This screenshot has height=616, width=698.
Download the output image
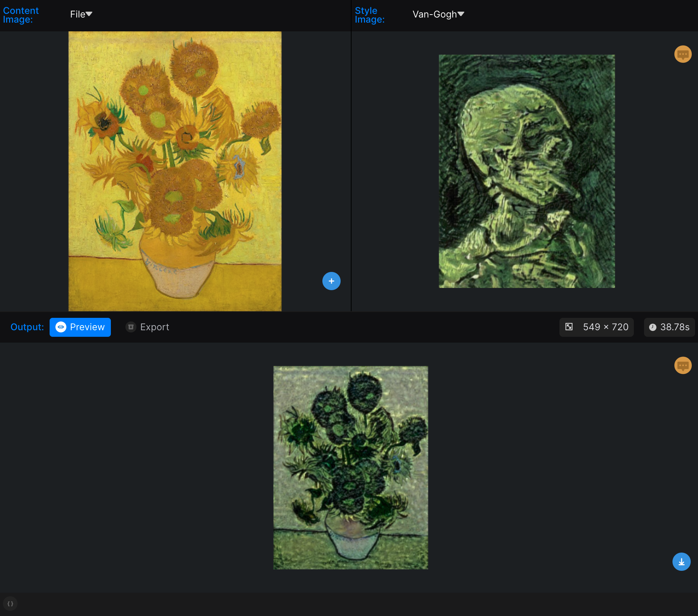tap(681, 562)
